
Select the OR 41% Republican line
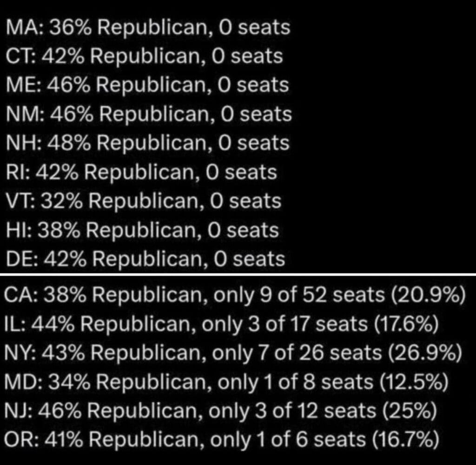click(222, 440)
